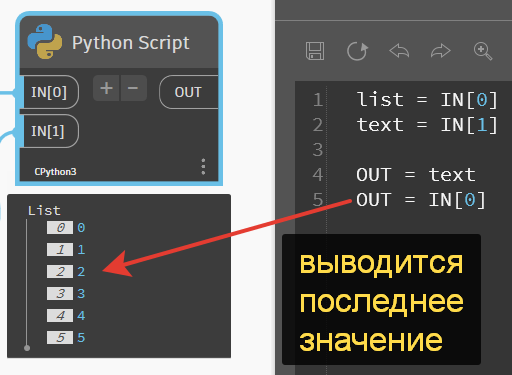Click the Redo arrow in the editor toolbar
512x375 pixels.
click(x=440, y=51)
